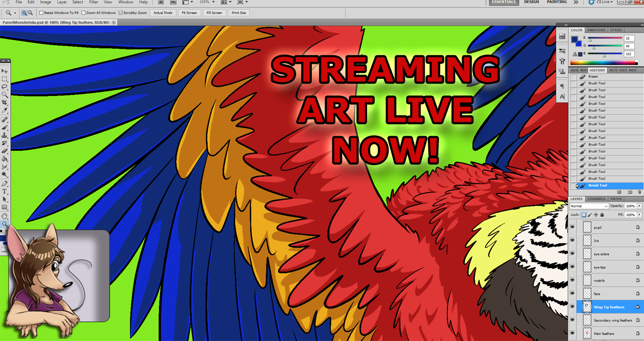Select the Eraser tool in toolbox

(x=5, y=151)
